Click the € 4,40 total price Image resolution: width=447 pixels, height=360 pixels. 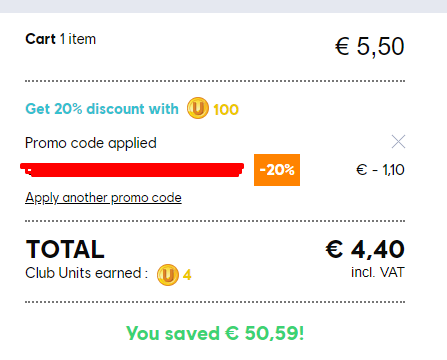pos(365,249)
